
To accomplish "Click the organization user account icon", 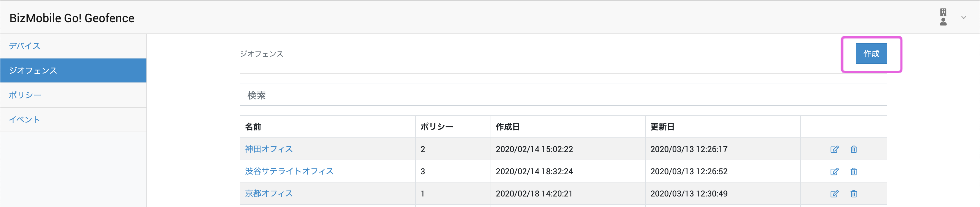I will 943,18.
